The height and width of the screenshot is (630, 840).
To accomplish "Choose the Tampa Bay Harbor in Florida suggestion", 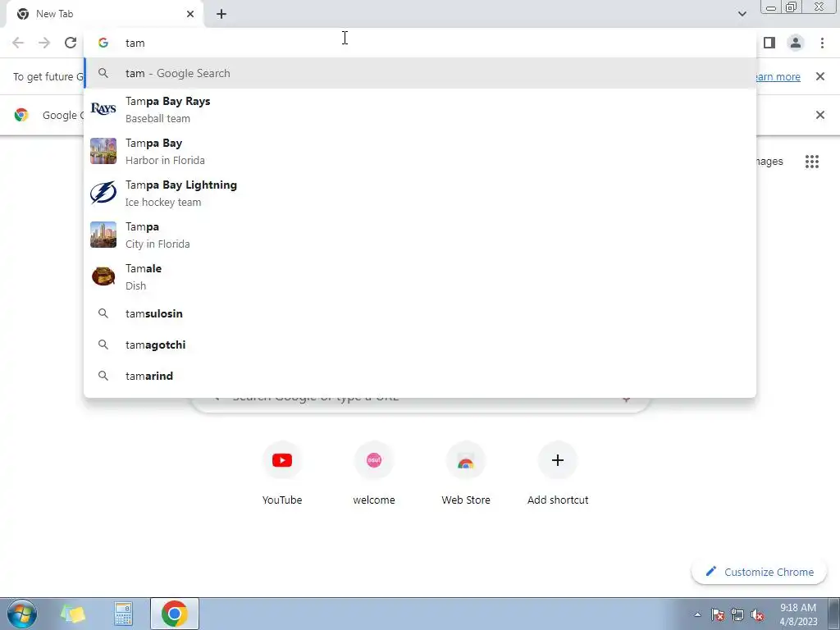I will point(420,151).
